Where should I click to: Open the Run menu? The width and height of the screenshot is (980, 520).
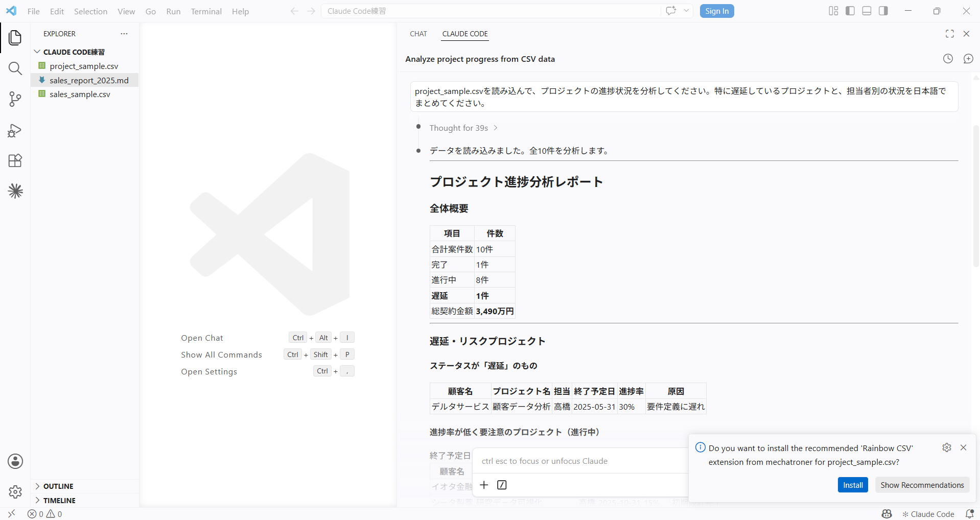[173, 11]
